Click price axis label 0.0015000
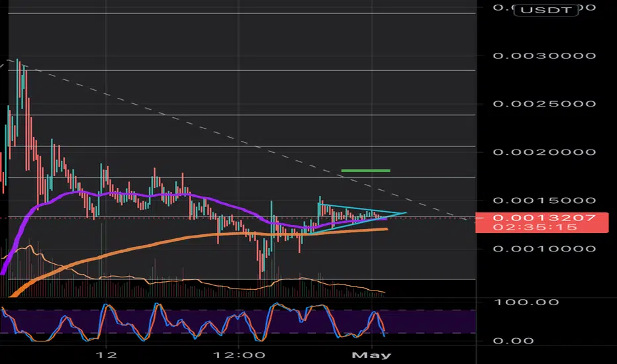617x364 pixels. coord(544,201)
